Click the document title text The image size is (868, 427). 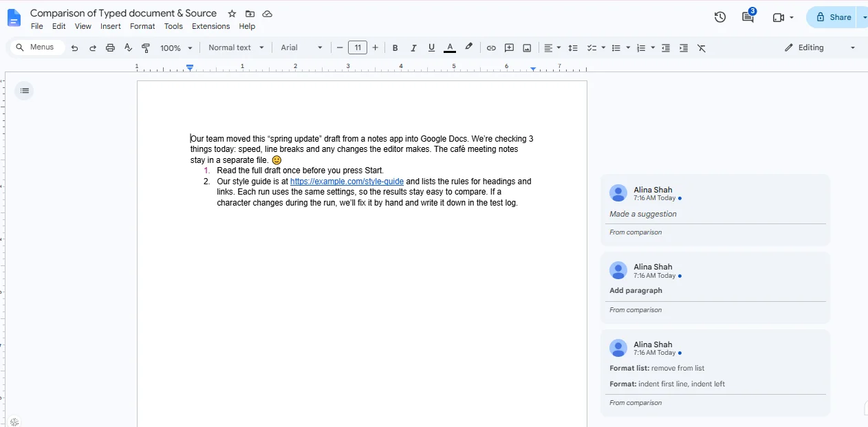coord(124,13)
